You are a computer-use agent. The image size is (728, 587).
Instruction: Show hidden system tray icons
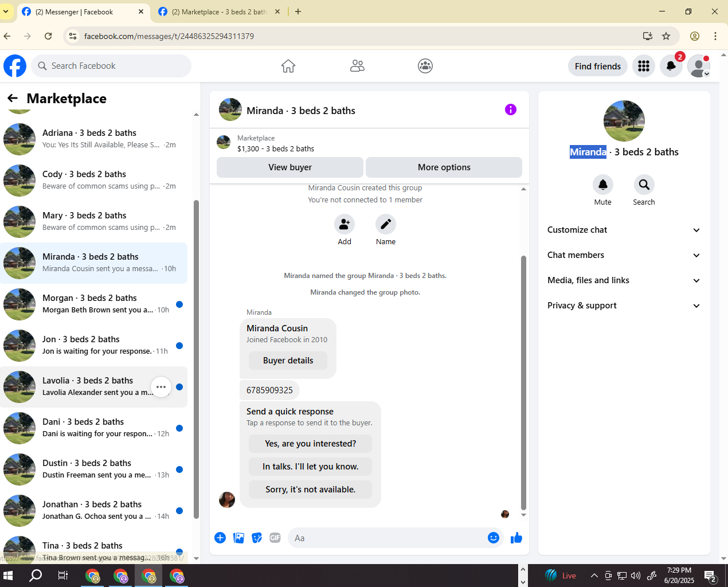click(594, 576)
